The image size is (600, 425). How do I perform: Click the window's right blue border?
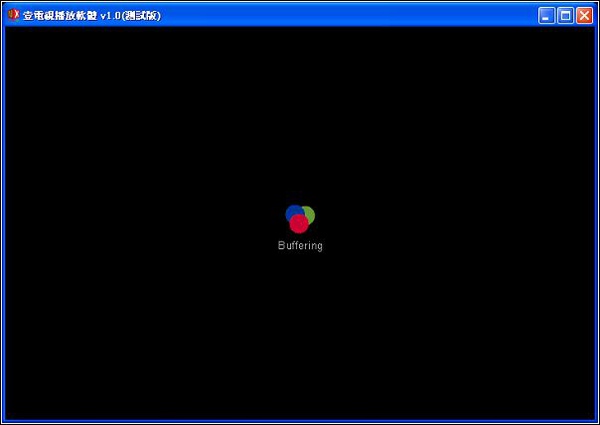tap(597, 220)
